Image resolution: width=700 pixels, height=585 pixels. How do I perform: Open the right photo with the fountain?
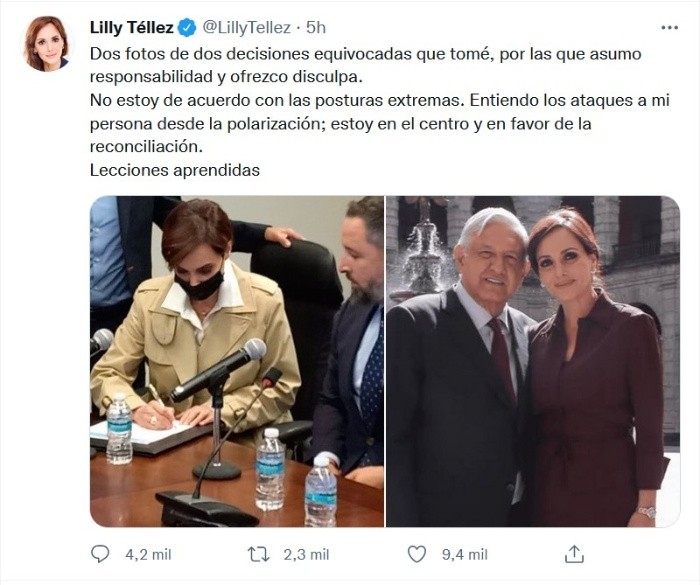[x=533, y=361]
